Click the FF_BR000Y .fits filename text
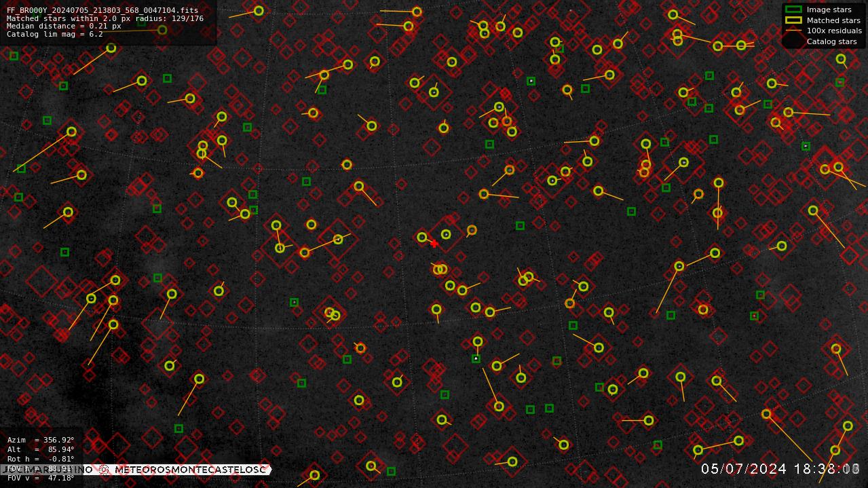This screenshot has height=488, width=868. pyautogui.click(x=102, y=11)
